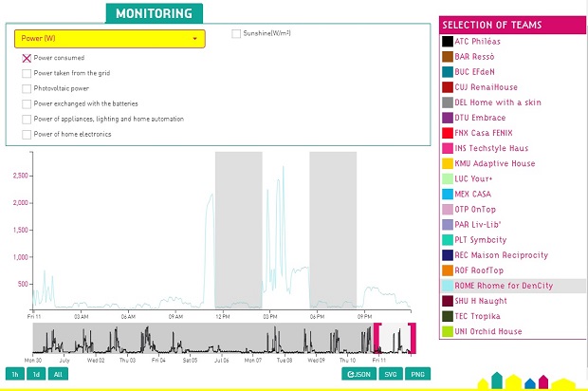Uncheck the Power consumed checkbox
Viewport: 588px width, 391px height.
coord(27,58)
